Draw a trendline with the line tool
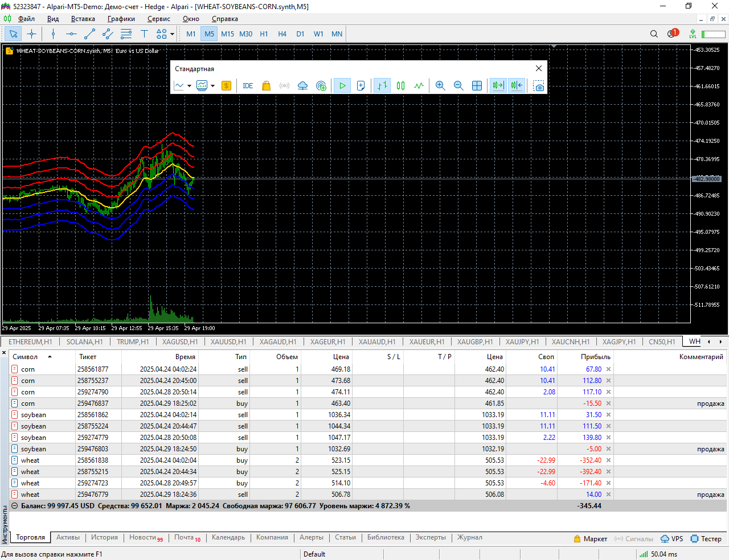The height and width of the screenshot is (560, 729). 89,34
